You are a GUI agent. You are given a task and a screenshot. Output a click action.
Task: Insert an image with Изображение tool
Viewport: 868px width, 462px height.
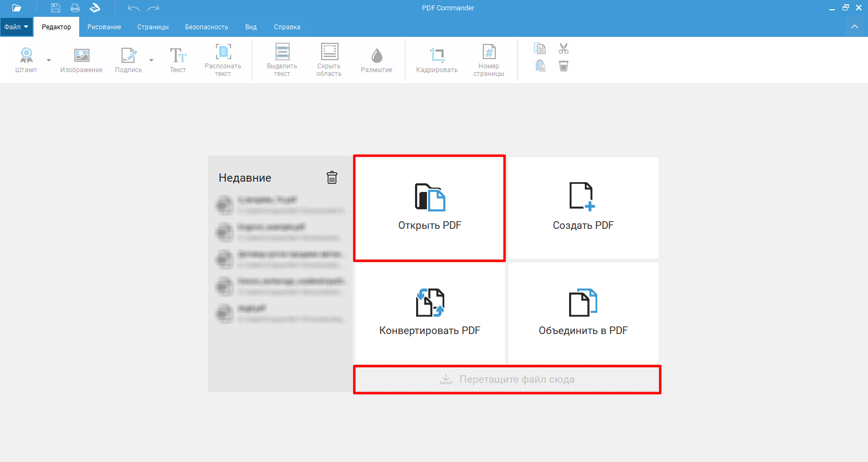tap(81, 60)
